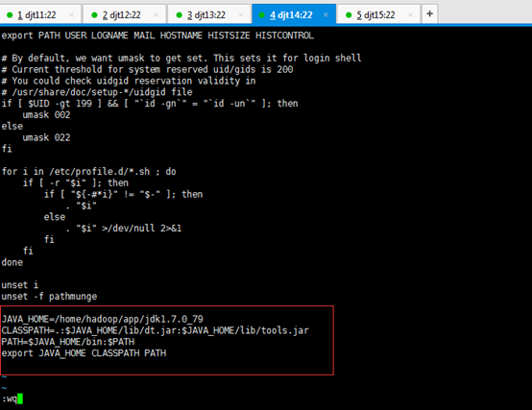
Task: Click the 'unset -f pathmunge' line
Action: pos(49,297)
